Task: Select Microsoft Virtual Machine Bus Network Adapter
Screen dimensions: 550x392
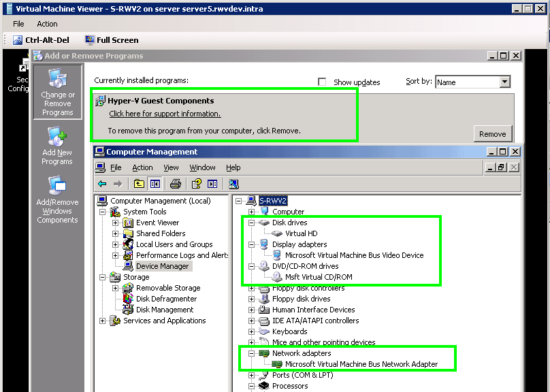Action: (x=361, y=364)
